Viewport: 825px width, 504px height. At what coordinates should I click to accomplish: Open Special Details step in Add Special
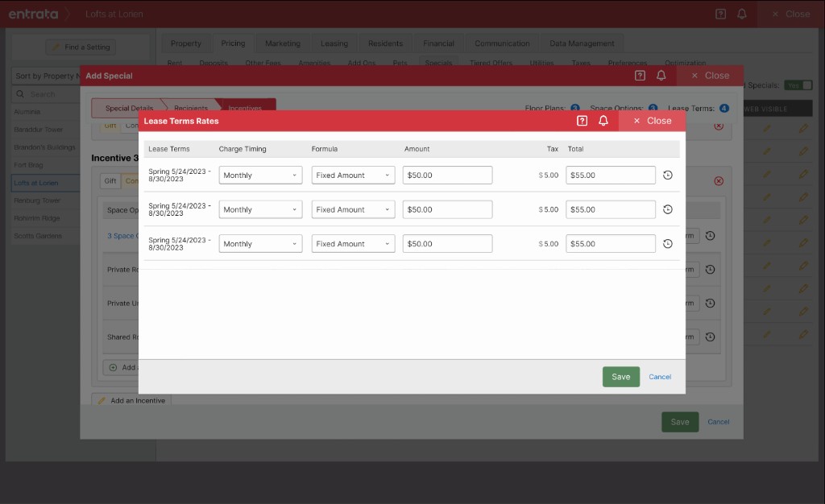129,108
